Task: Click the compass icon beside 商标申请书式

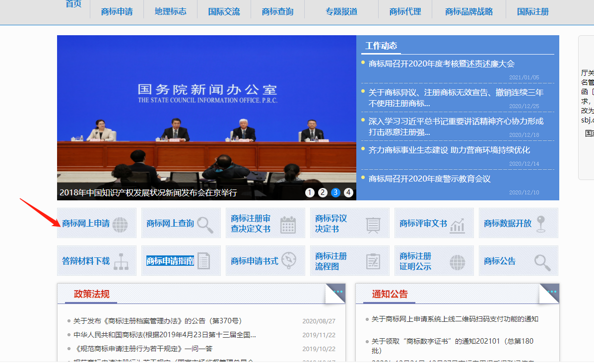Action: tap(289, 260)
